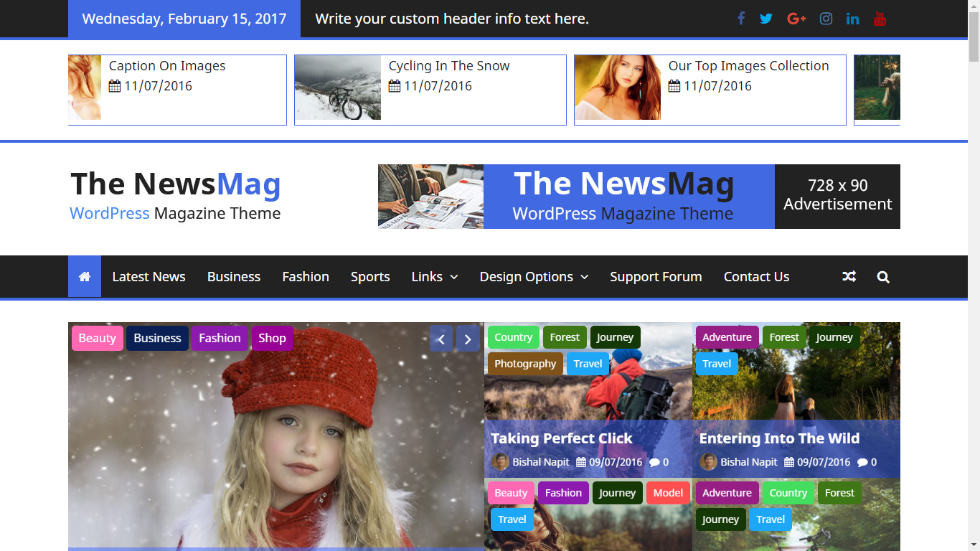The height and width of the screenshot is (551, 980).
Task: Click date 09/07/2016 on Taking Perfect Click
Action: [x=616, y=462]
